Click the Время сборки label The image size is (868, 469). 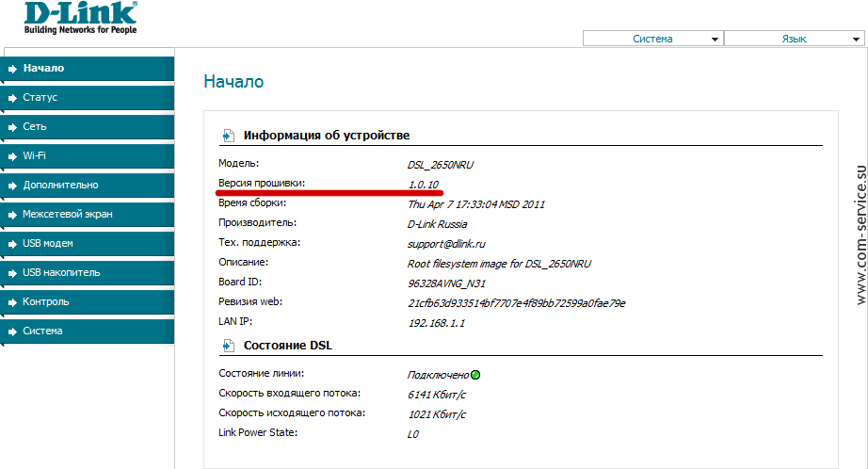252,202
